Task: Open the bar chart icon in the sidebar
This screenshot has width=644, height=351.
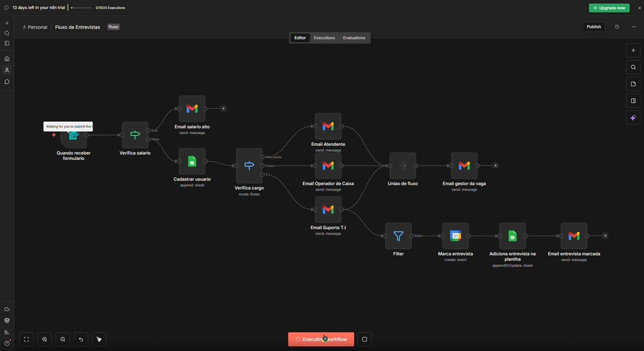Action: pos(7,332)
